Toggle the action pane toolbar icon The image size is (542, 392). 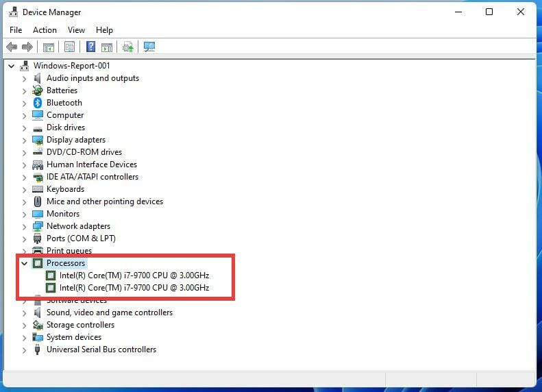pos(107,47)
